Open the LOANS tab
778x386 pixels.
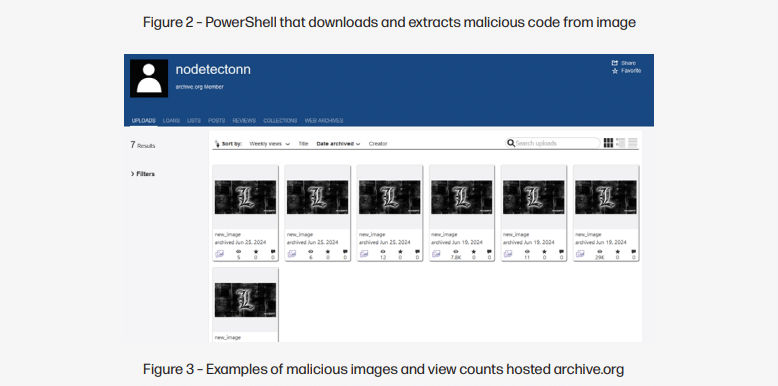(x=171, y=121)
